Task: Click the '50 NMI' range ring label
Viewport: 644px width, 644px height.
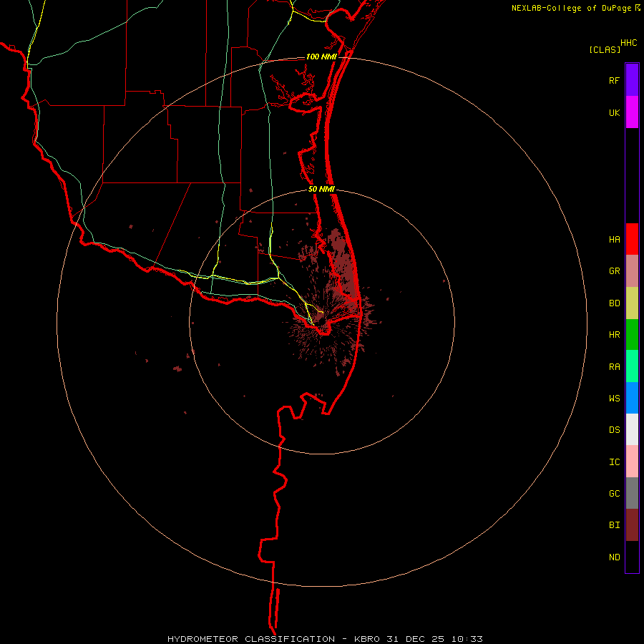Action: pos(321,189)
